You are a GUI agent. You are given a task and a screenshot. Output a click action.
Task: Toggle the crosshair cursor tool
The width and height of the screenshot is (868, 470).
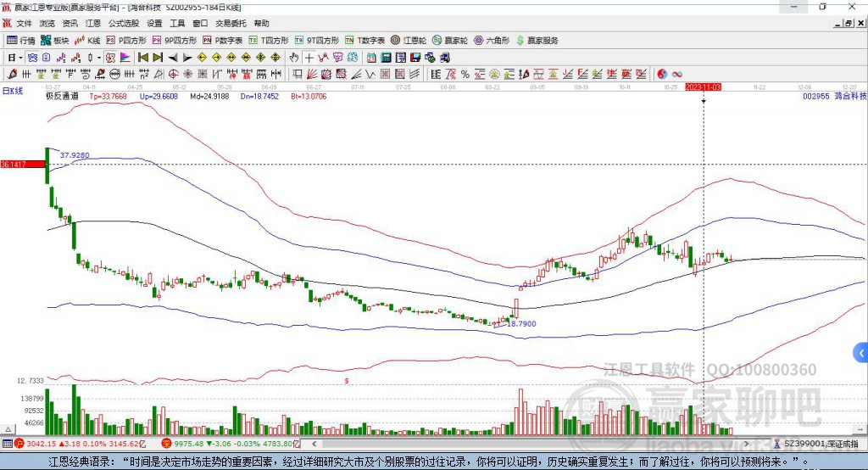click(309, 58)
